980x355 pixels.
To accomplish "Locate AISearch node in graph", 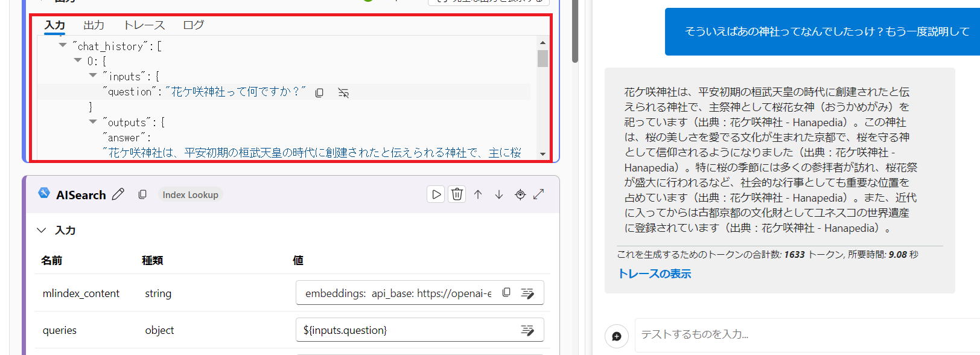I will tap(520, 194).
